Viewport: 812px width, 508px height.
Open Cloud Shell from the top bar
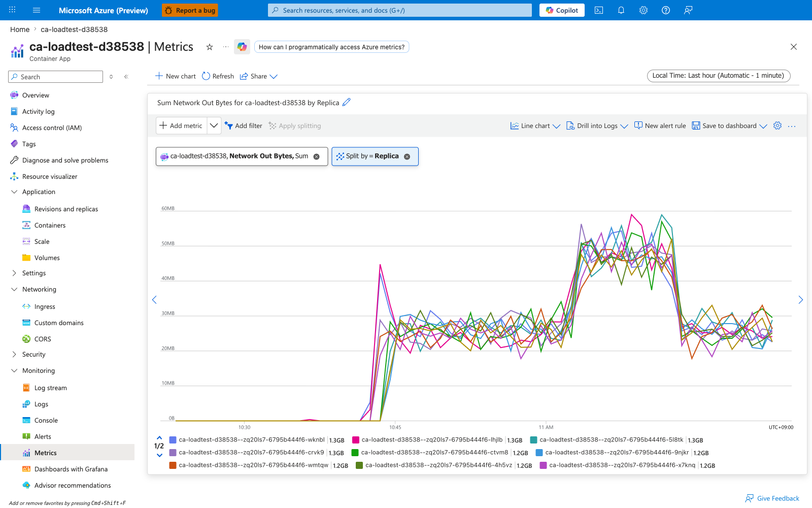click(x=599, y=10)
